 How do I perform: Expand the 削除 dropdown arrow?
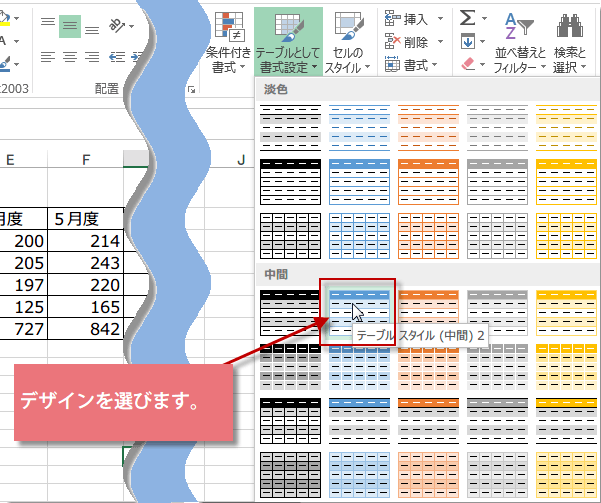click(x=440, y=41)
